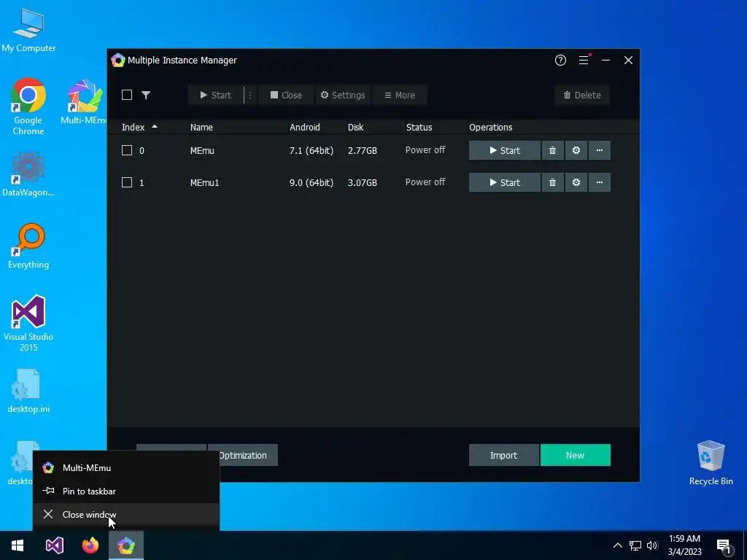Click the 2.77GB disk value

tap(362, 150)
